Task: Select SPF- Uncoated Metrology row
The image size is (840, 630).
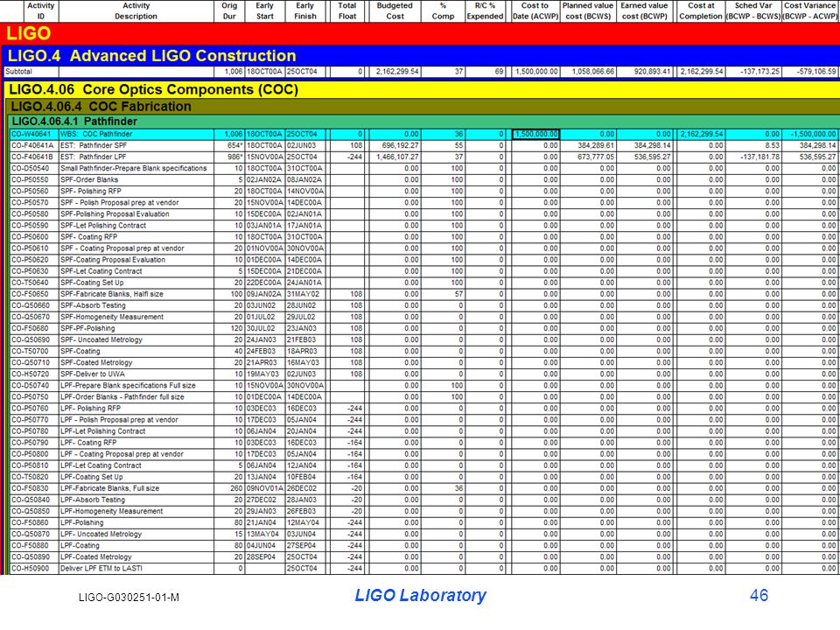Action: tap(425, 339)
